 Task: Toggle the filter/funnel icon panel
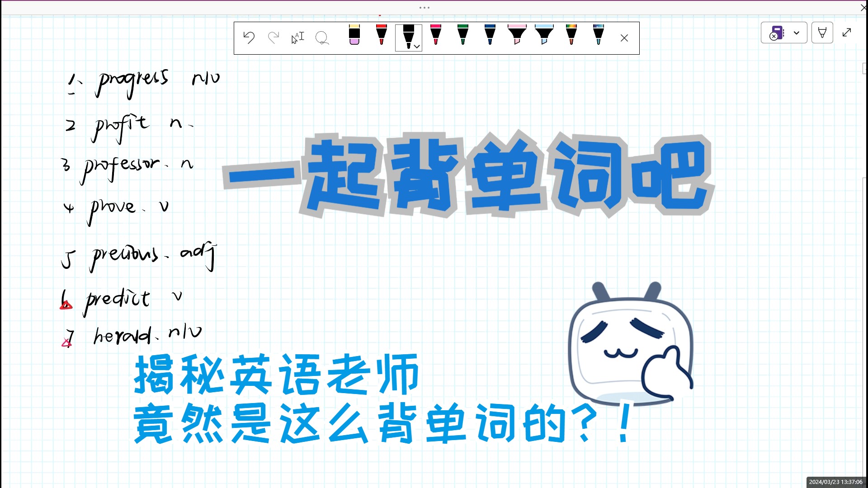(821, 33)
